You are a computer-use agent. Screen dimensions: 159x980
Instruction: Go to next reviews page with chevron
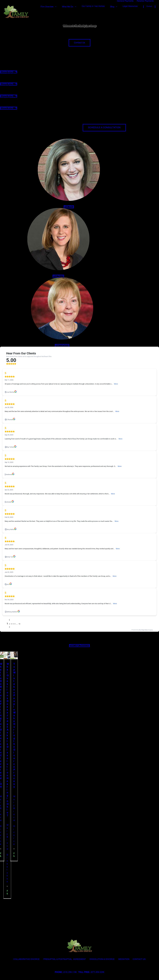tap(10, 627)
